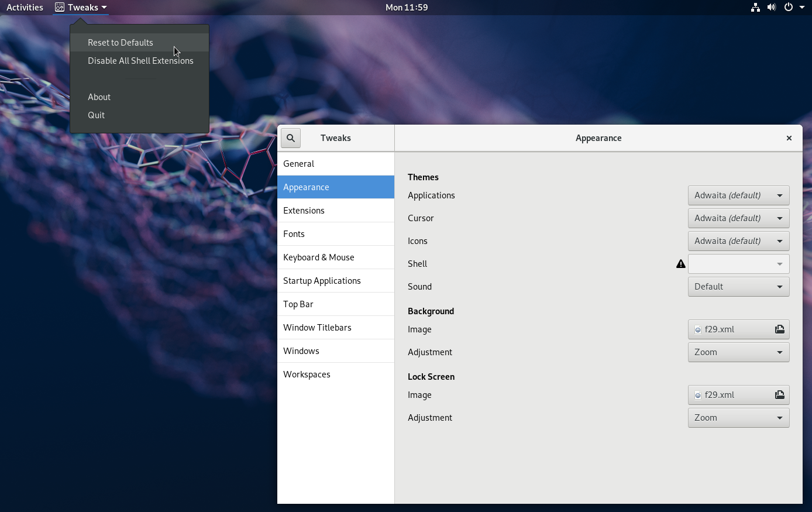Click the f29.xml background image button
Screen dimensions: 812x512
[x=725, y=329]
